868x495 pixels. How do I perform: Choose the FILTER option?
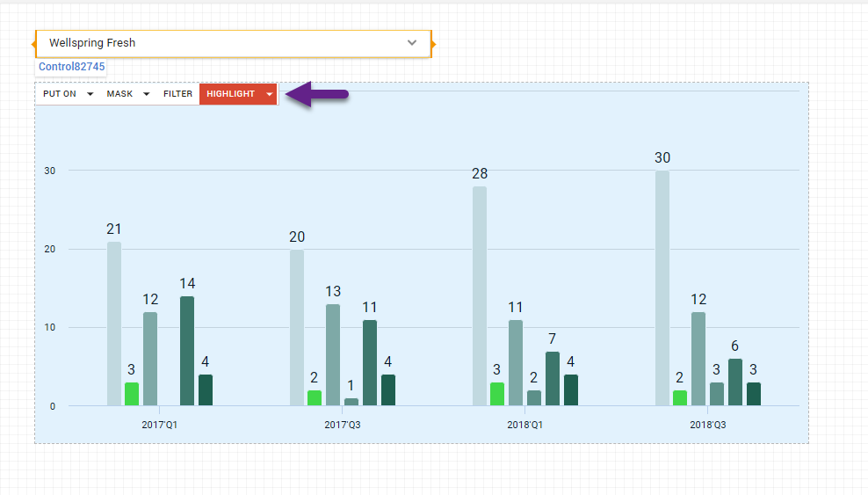point(177,94)
